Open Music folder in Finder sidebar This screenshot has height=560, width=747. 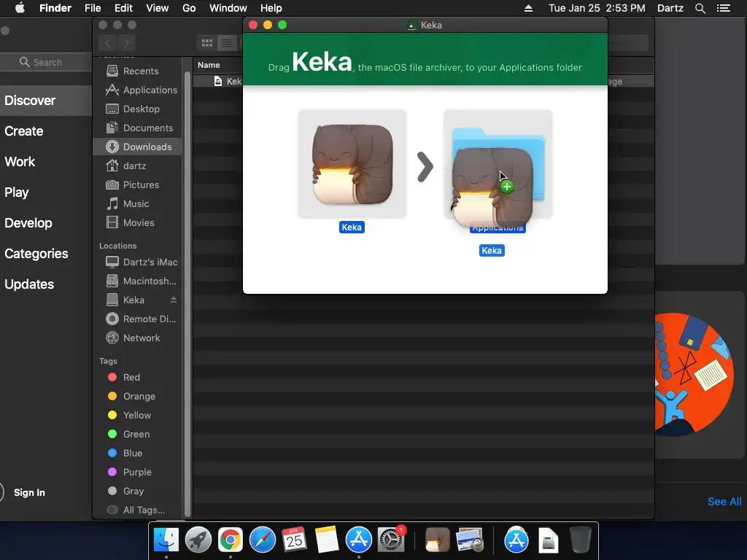128,204
